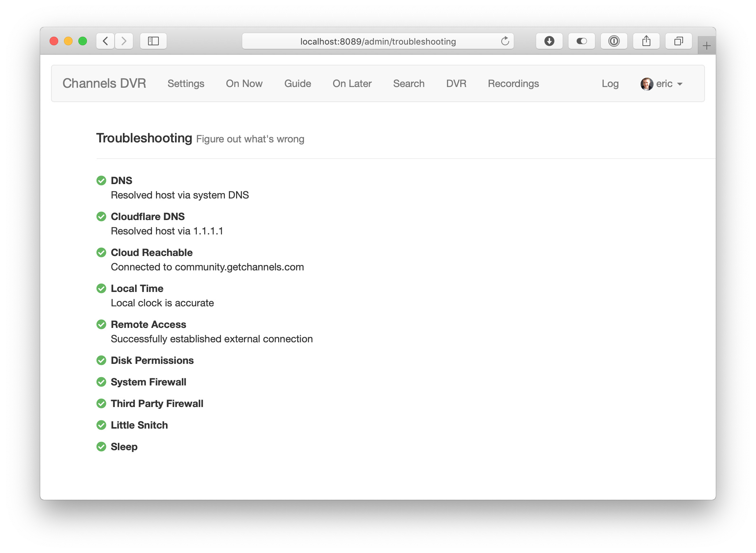Click the check icon beside Sleep
This screenshot has height=553, width=756.
click(101, 447)
